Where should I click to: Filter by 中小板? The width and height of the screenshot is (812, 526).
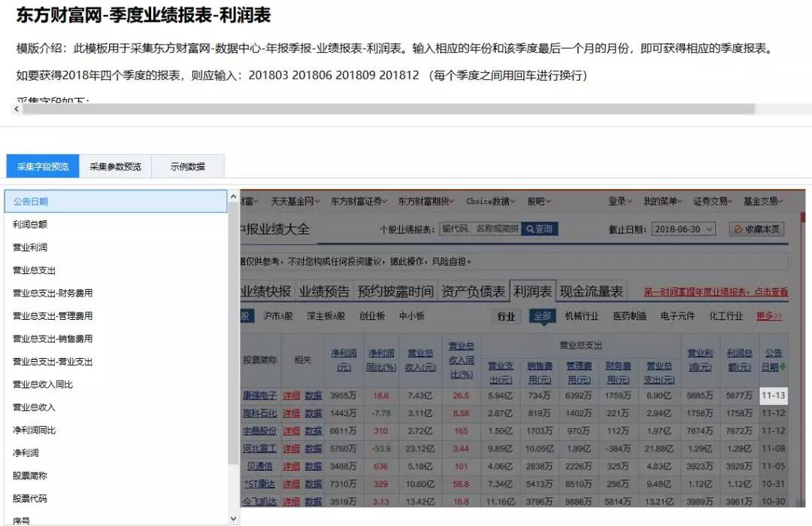[x=412, y=316]
